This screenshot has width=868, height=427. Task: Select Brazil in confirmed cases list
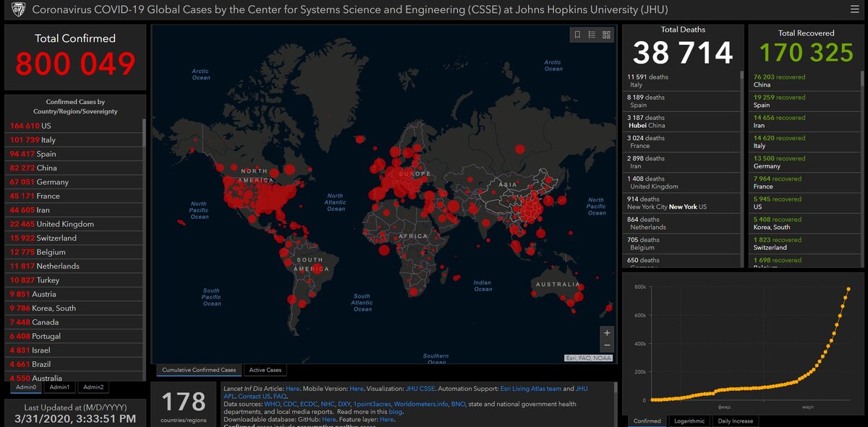[74, 364]
